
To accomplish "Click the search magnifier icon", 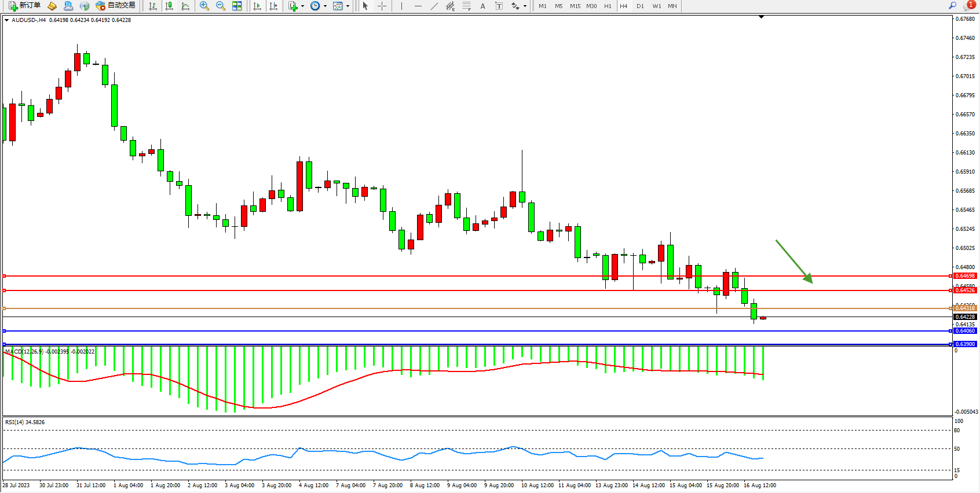I will point(952,6).
